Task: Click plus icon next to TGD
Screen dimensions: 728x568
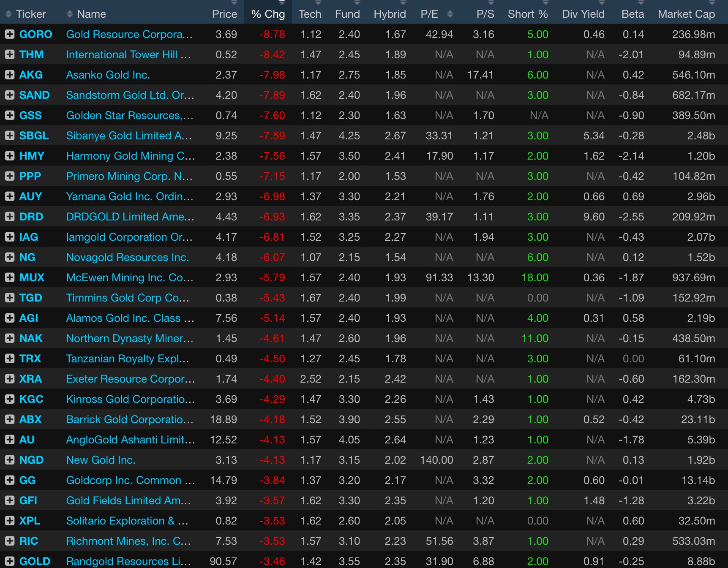Action: click(10, 298)
